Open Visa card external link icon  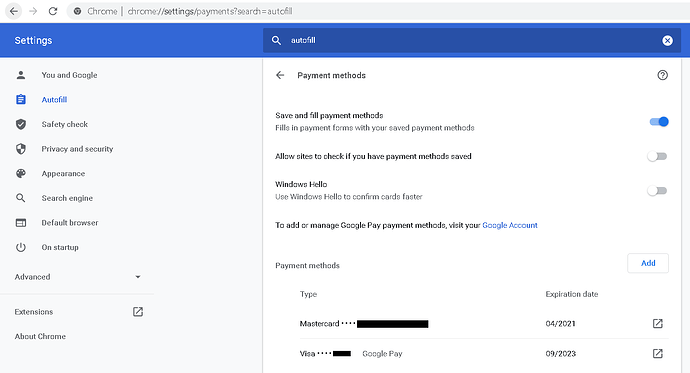pyautogui.click(x=657, y=354)
